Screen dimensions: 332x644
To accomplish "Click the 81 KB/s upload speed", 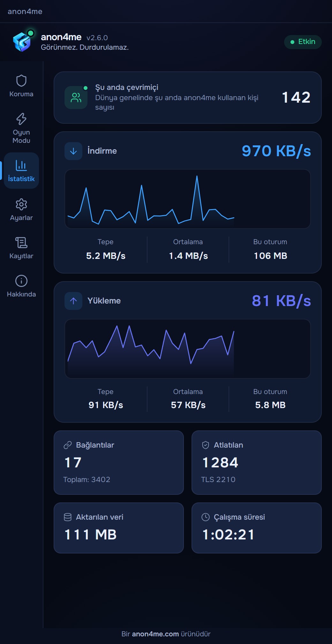I will click(281, 301).
